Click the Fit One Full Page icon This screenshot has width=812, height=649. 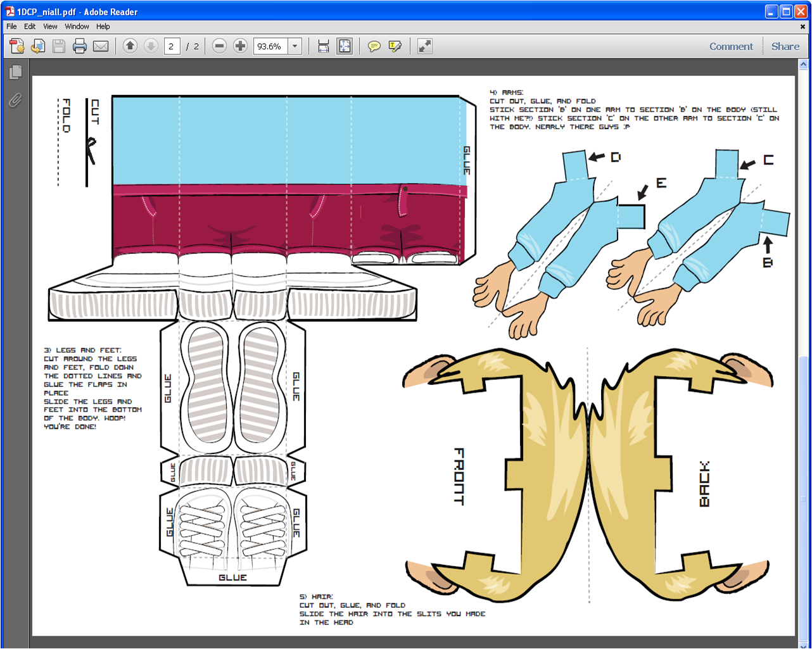pos(345,46)
